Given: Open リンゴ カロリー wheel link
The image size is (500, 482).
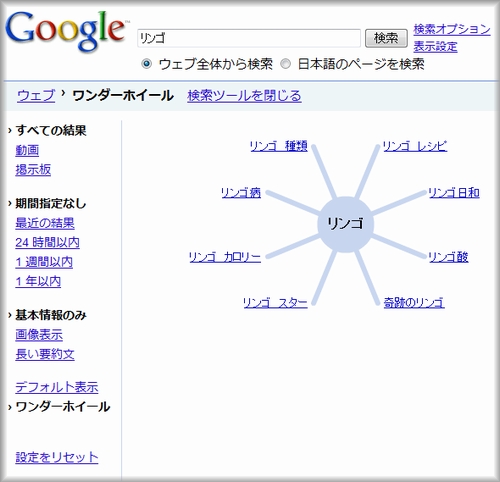Looking at the screenshot, I should click(225, 257).
